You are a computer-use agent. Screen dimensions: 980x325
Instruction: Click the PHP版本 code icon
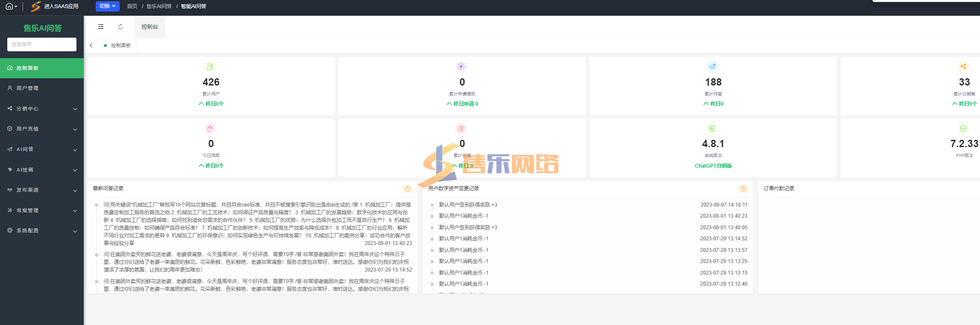click(963, 128)
